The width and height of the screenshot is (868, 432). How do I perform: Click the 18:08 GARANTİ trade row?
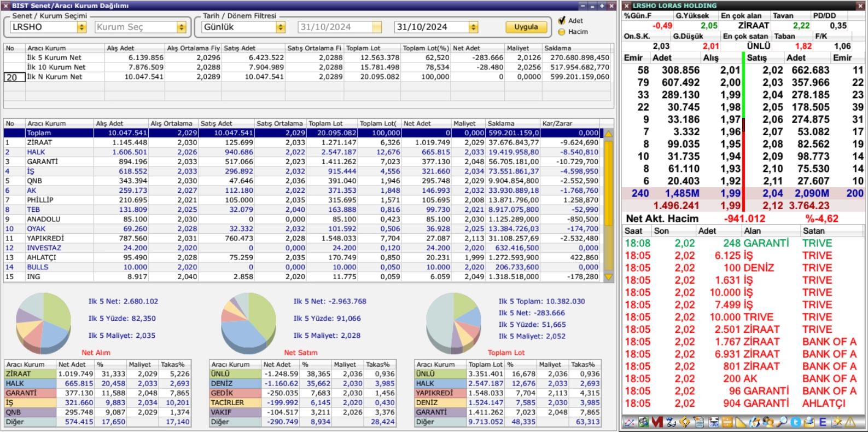click(743, 243)
